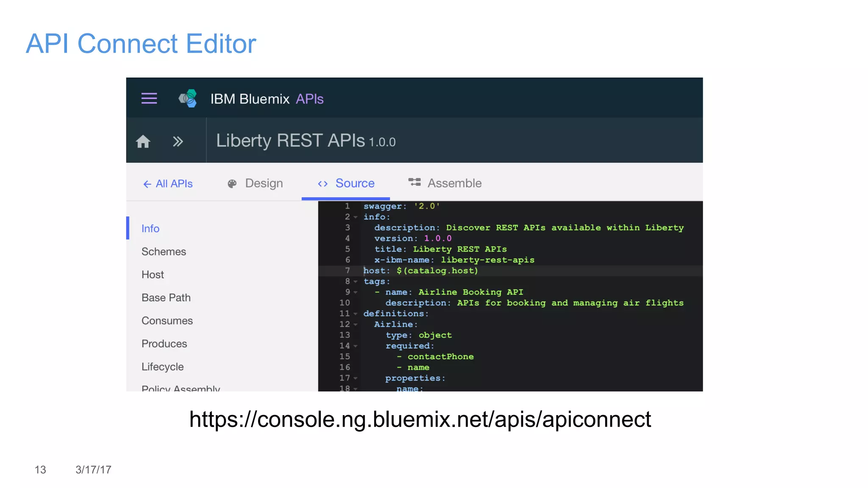Select Base Path in the sidebar
Viewport: 868px width, 488px height.
coord(166,298)
